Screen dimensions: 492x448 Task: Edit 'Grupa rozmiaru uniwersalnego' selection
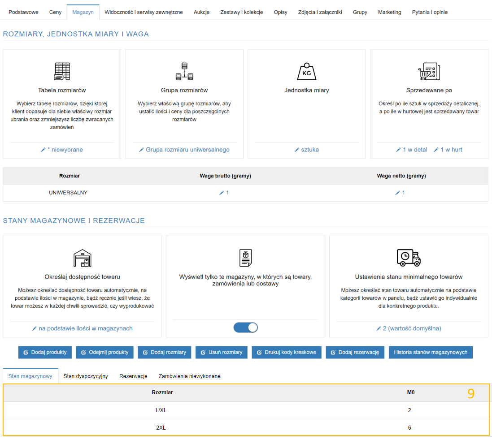[x=184, y=150]
